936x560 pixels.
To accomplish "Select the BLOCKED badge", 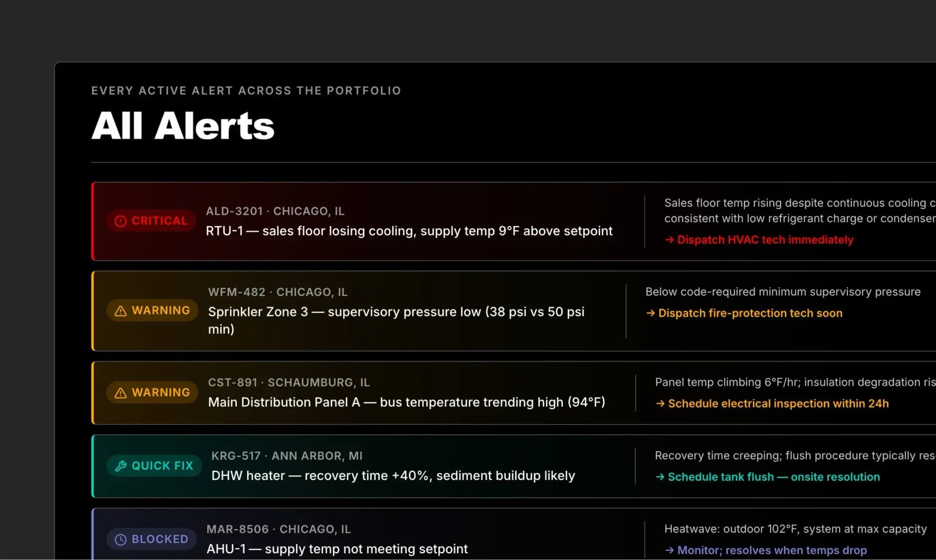I will click(152, 539).
